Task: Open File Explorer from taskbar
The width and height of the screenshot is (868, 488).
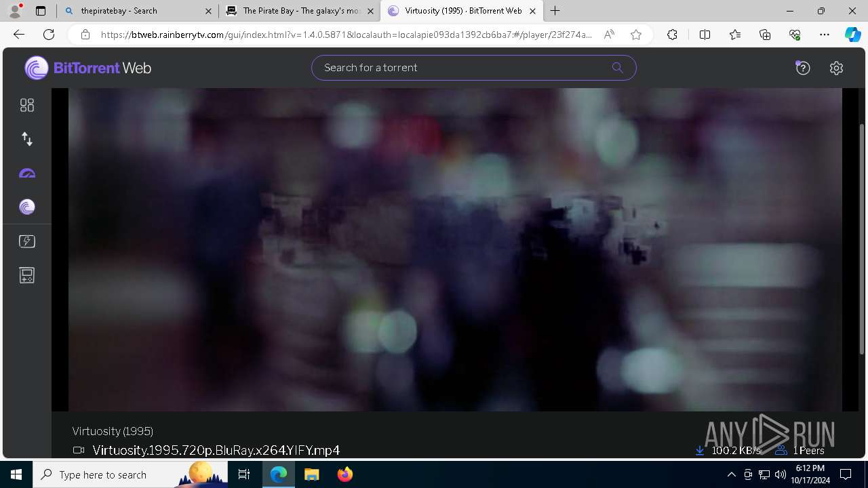Action: click(311, 474)
